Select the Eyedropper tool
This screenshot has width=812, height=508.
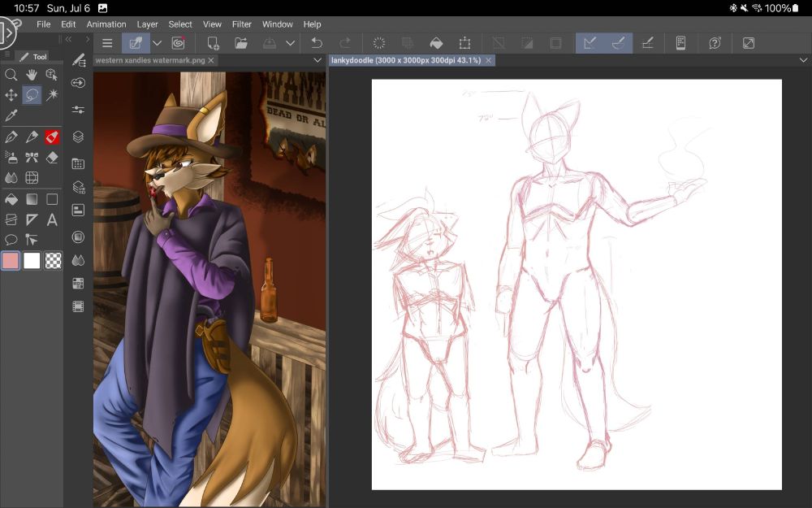pos(11,115)
